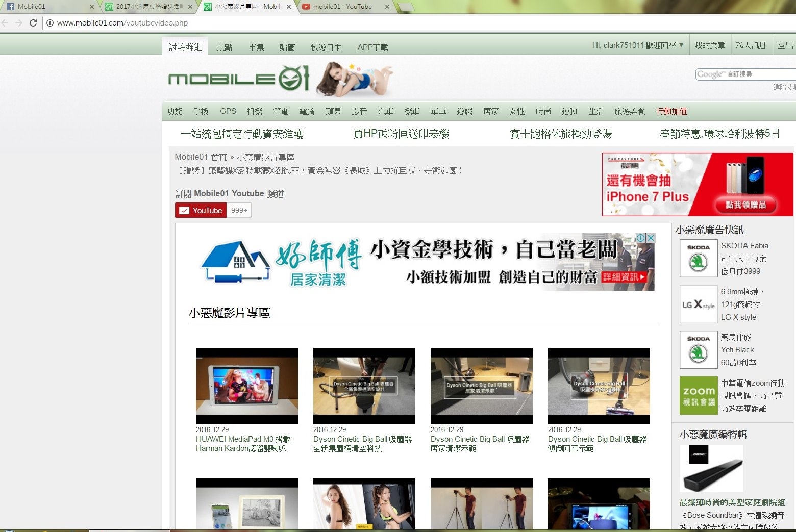Click the LG X style logo
Screen dimensions: 796x532
pos(699,304)
